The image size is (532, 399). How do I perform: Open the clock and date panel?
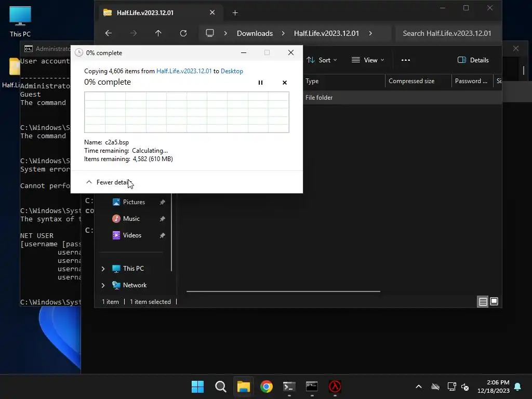494,387
